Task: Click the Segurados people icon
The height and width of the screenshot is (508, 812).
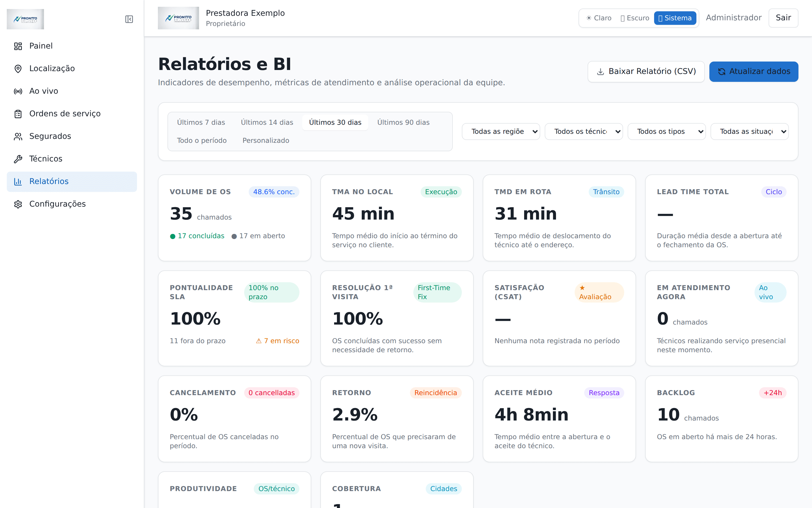Action: tap(18, 136)
